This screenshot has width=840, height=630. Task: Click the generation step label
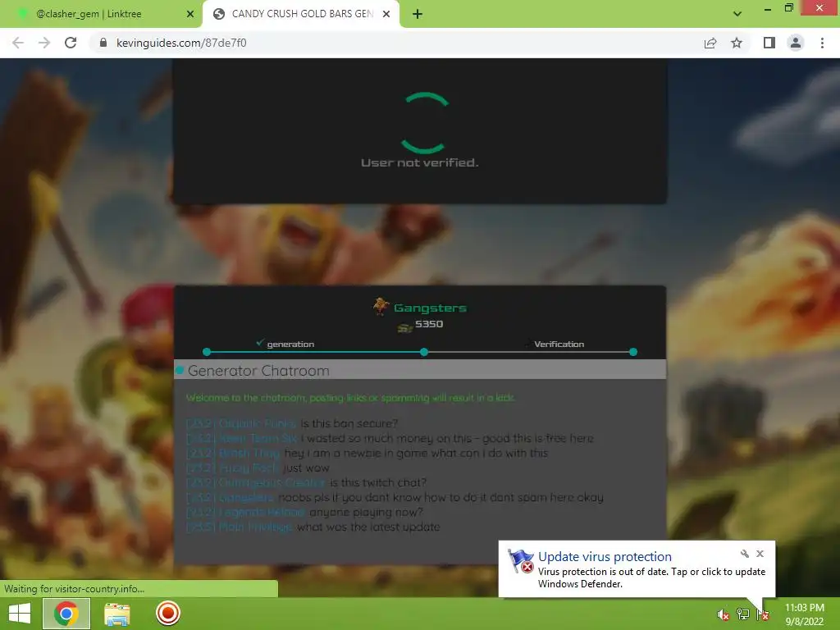point(290,344)
